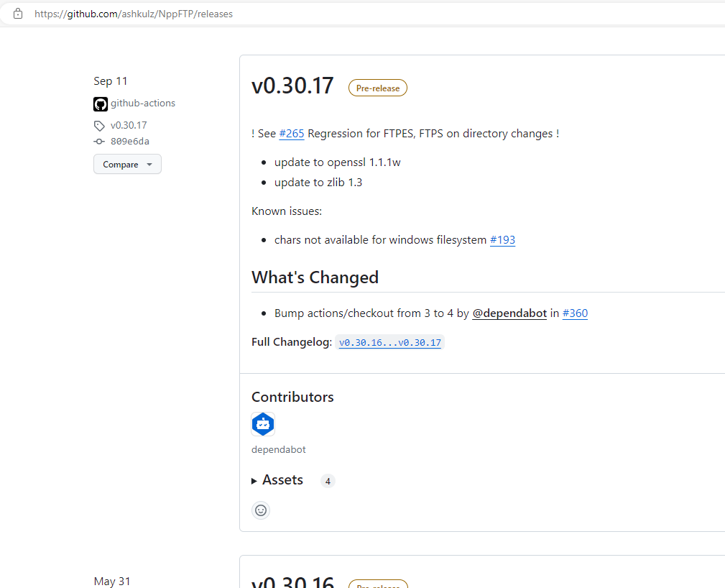
Task: Open the Compare dropdown
Action: (x=127, y=164)
